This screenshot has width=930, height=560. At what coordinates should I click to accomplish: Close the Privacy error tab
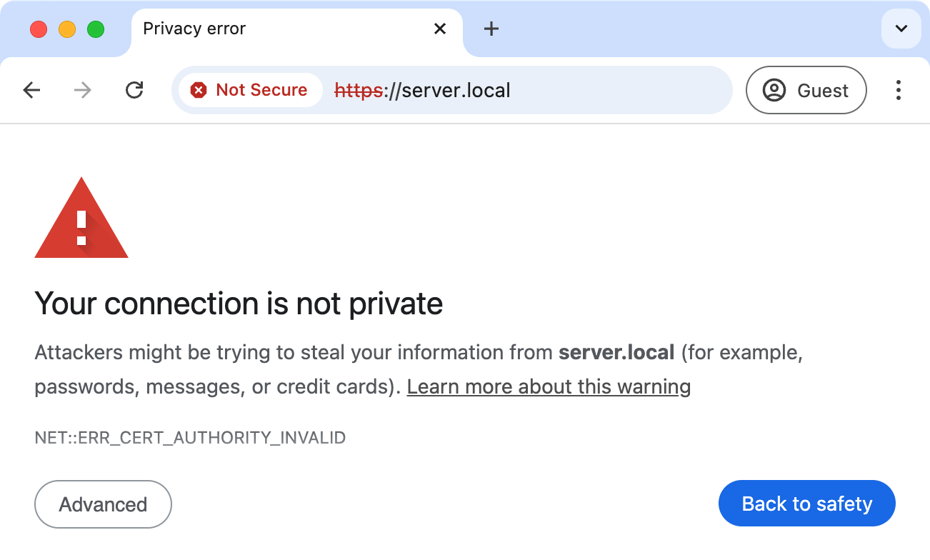tap(440, 29)
